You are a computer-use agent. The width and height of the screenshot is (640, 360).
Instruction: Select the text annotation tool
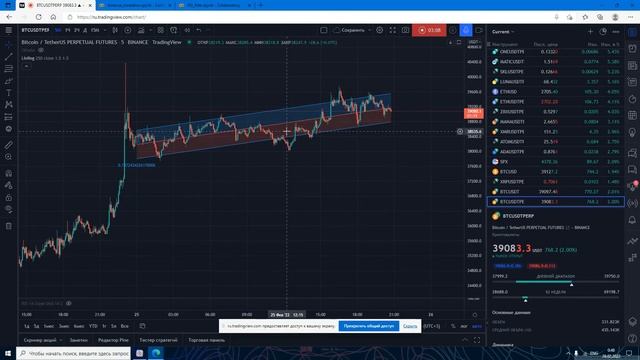[x=9, y=93]
